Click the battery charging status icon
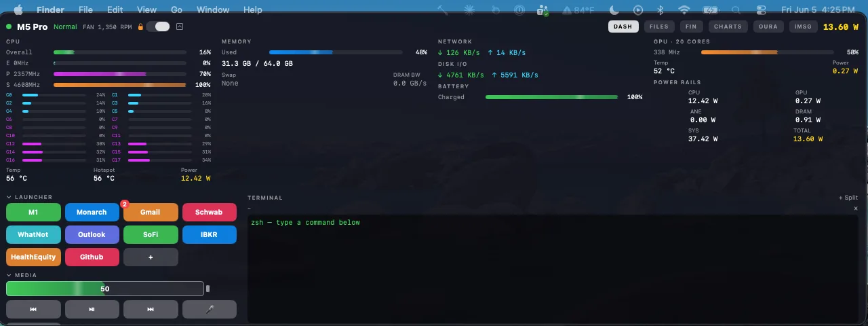Image resolution: width=868 pixels, height=326 pixels. click(x=710, y=10)
